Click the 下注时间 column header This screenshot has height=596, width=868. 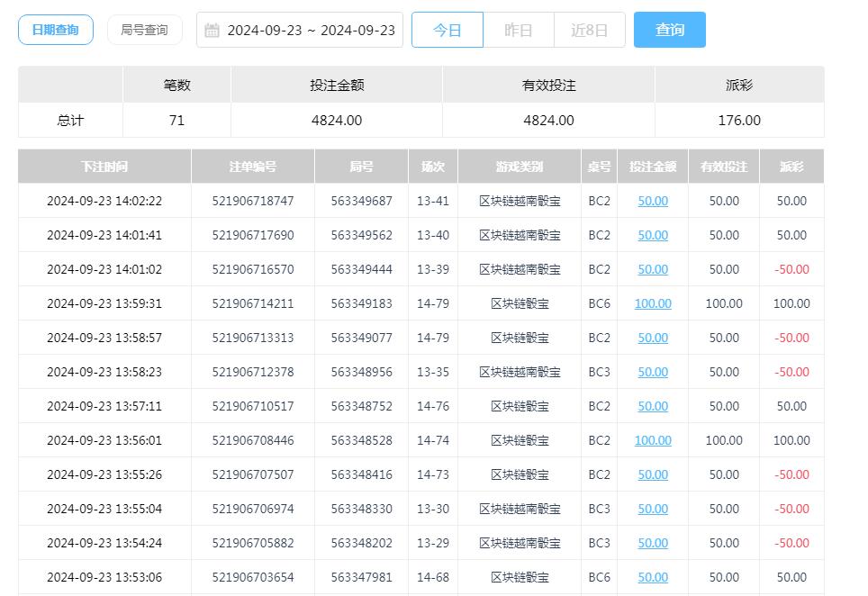[x=104, y=167]
